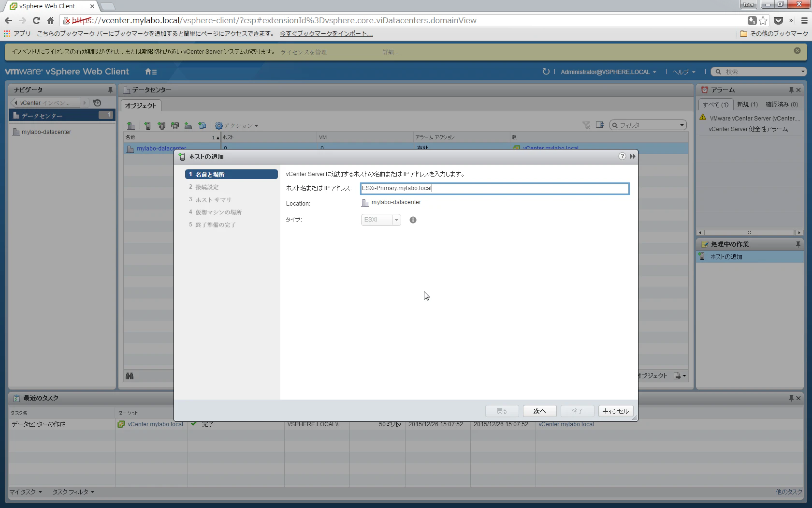
Task: Go back to vCenter Inventory in navigator
Action: (45, 103)
